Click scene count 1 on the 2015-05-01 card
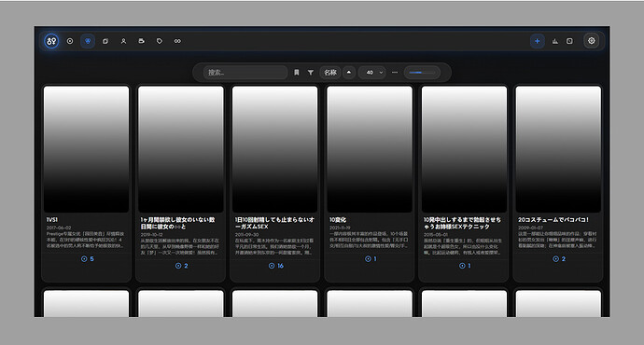 tap(465, 266)
